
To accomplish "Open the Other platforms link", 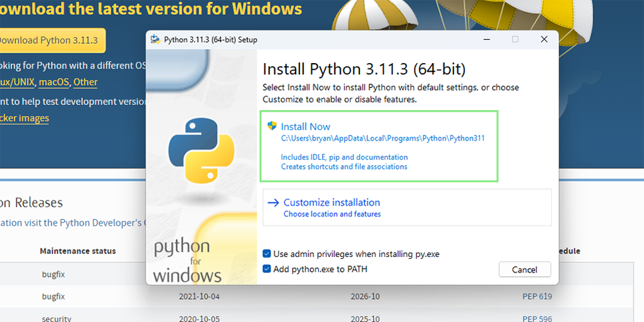I will click(85, 82).
